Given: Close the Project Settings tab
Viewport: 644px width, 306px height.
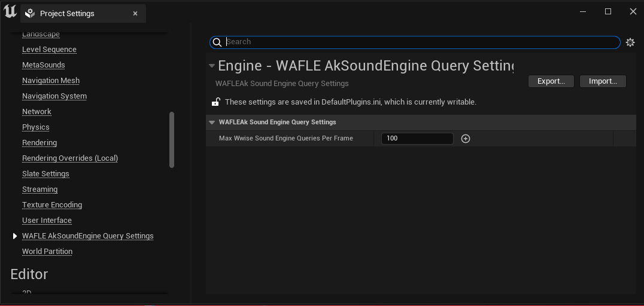Looking at the screenshot, I should (135, 13).
